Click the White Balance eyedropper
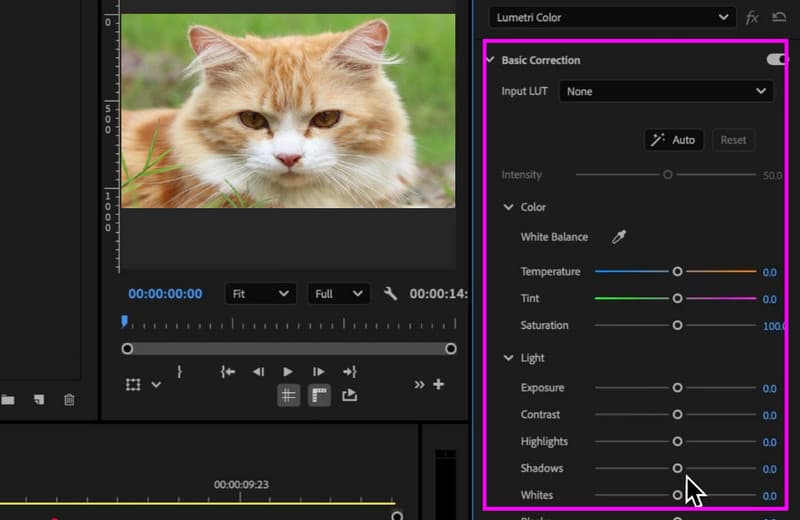This screenshot has height=520, width=800. pyautogui.click(x=618, y=237)
